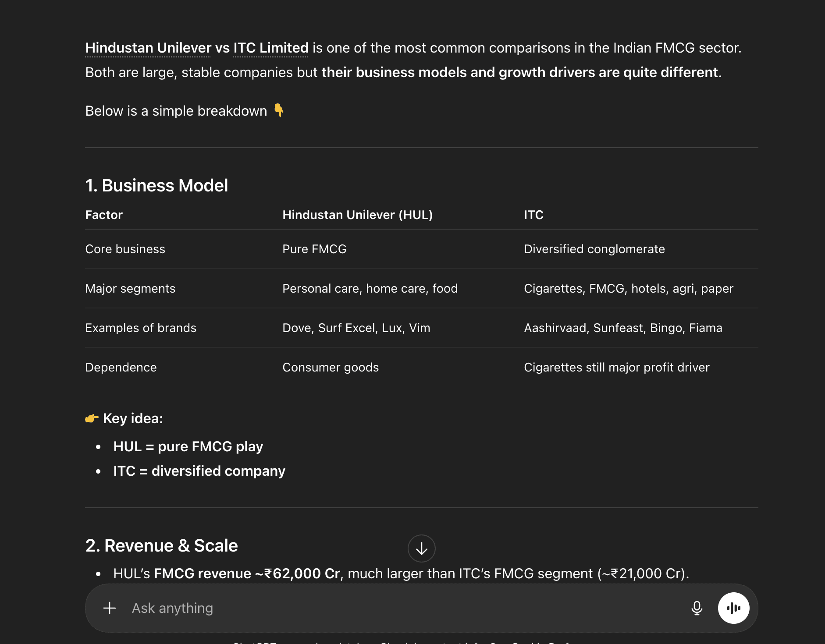Click the plus attachment icon
This screenshot has height=644, width=825.
tap(110, 608)
